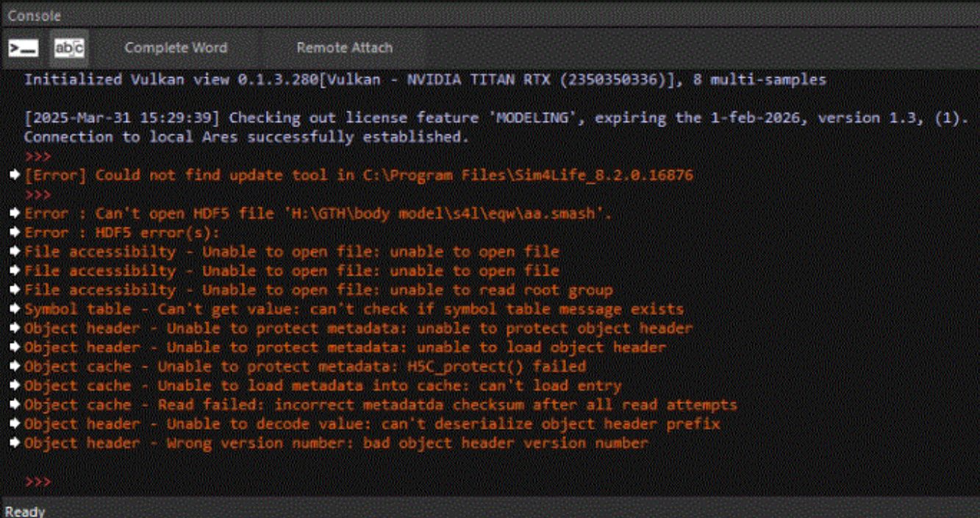Click the arrow icon next to the HDF5 file error
The image size is (980, 518).
[15, 213]
